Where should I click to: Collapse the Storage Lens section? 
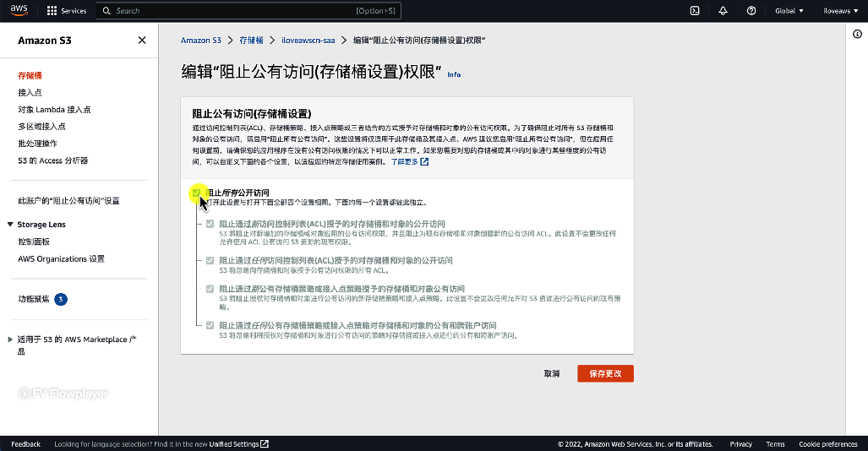pos(10,224)
